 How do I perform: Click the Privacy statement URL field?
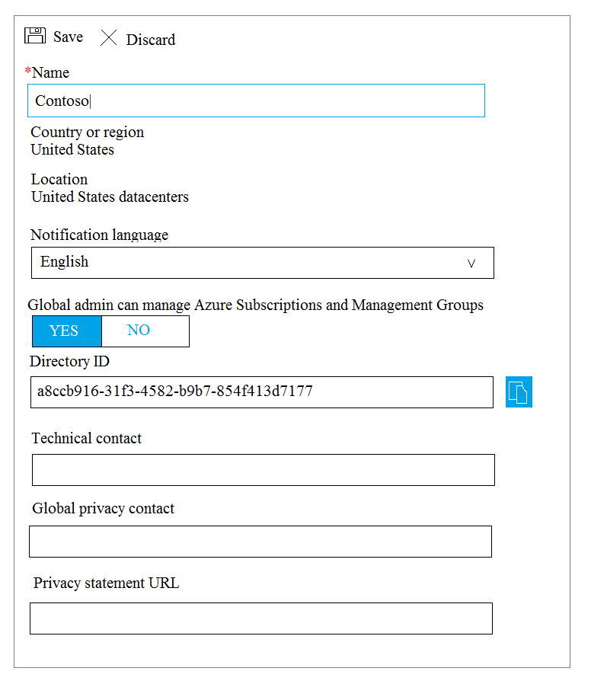click(261, 618)
